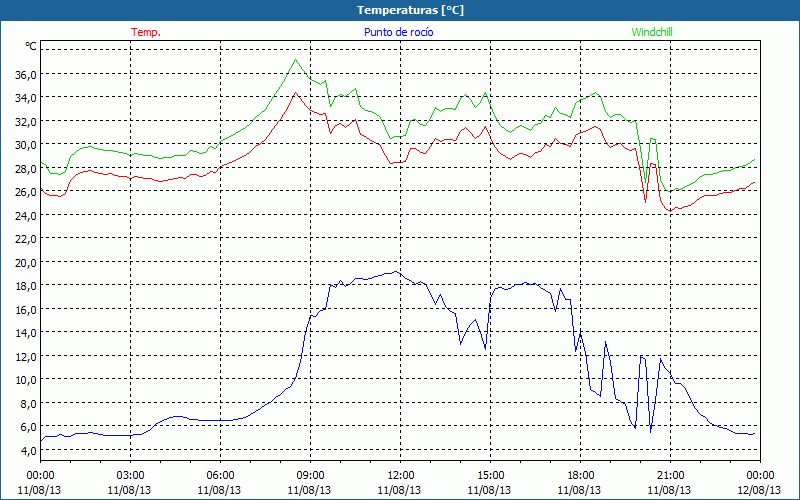Viewport: 800px width, 500px height.
Task: Click the 21:00 time axis label
Action: click(670, 476)
